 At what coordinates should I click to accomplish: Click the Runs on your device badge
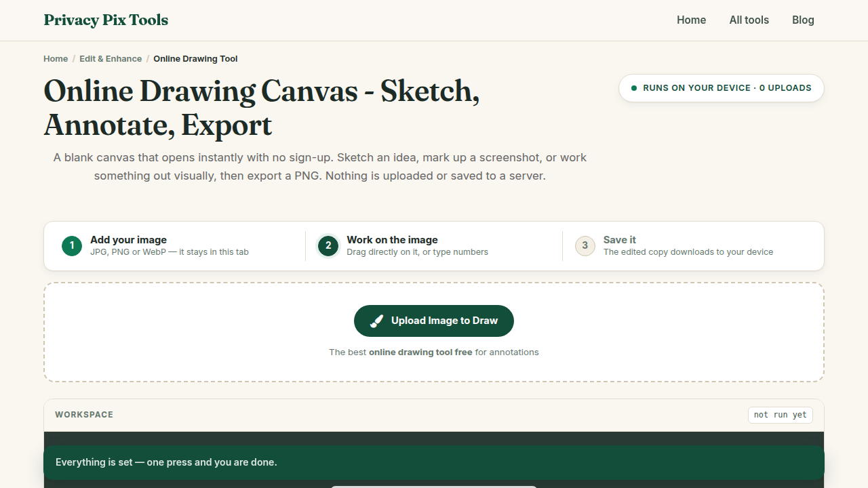click(x=722, y=88)
